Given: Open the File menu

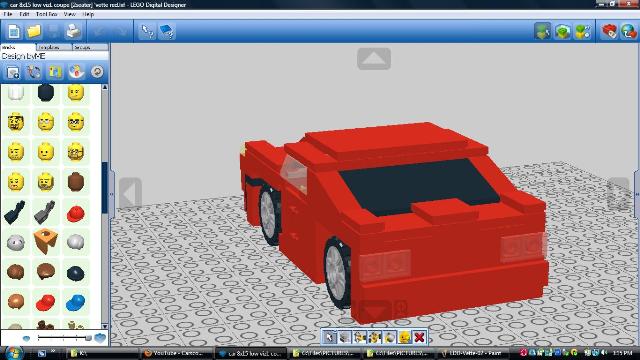Looking at the screenshot, I should [x=7, y=14].
